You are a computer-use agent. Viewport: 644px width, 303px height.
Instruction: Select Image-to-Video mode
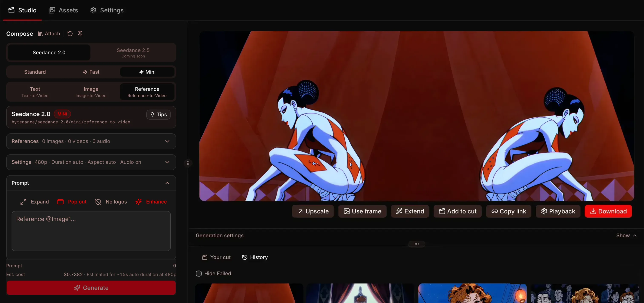[x=91, y=92]
